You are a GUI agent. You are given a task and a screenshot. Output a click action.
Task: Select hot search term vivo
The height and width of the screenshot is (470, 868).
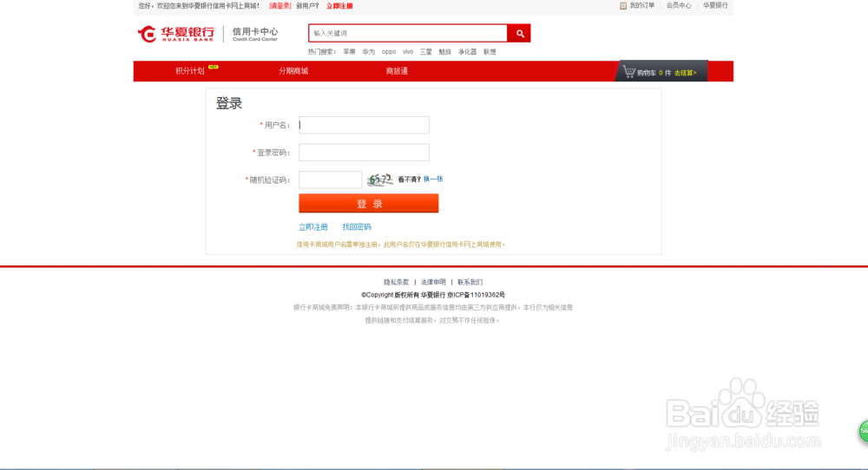408,52
